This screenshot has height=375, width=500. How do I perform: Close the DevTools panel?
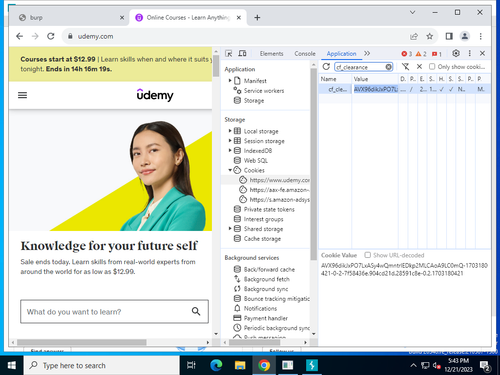pos(482,53)
